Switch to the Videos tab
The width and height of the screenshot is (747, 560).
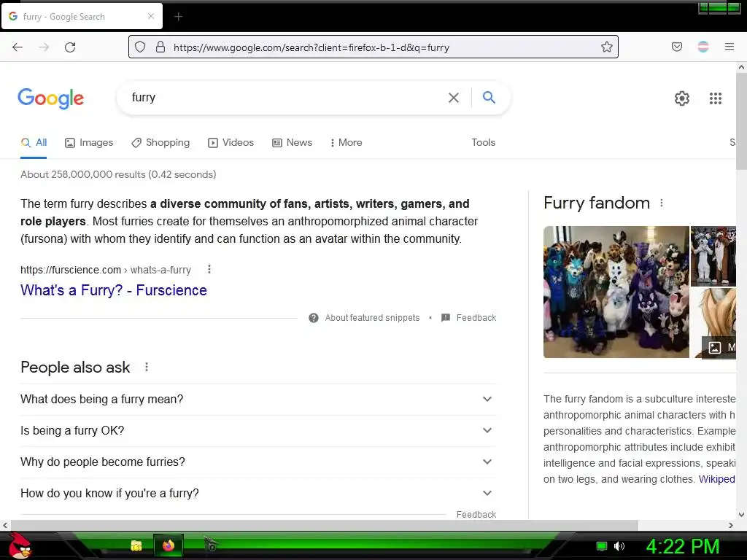tap(231, 142)
